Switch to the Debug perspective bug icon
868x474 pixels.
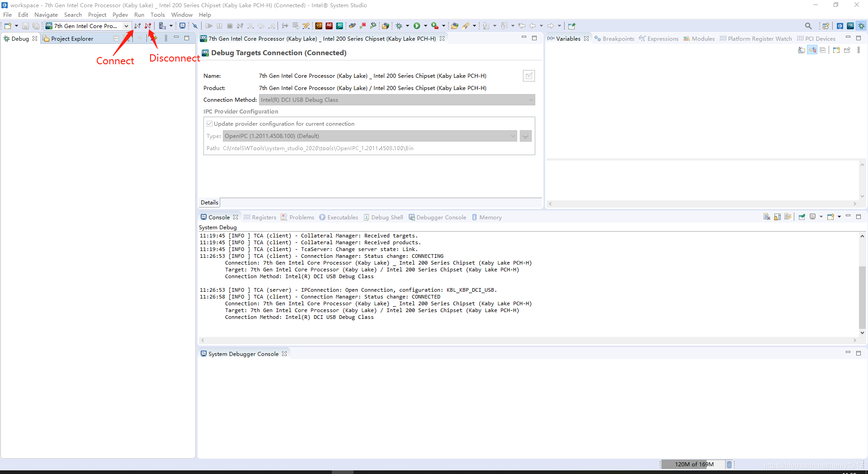862,26
